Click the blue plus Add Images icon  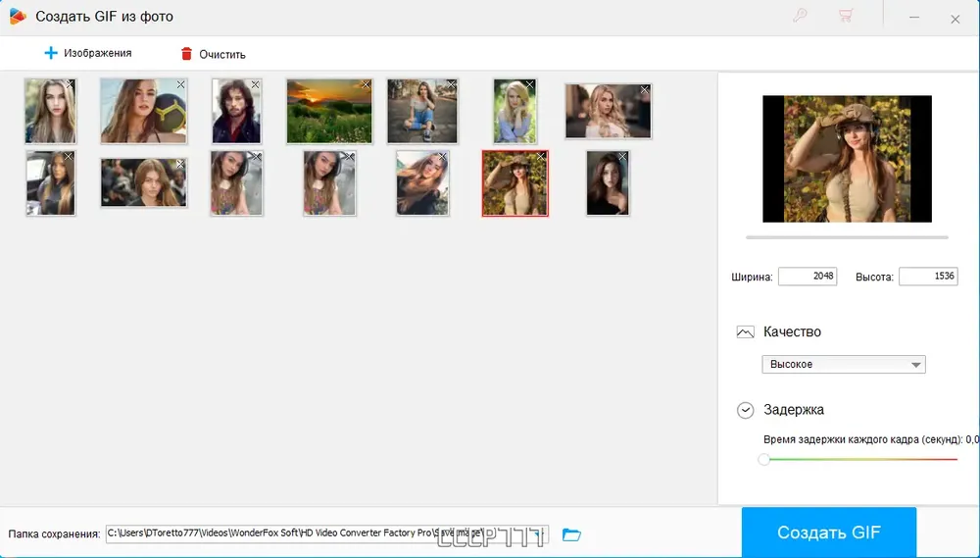pos(51,53)
